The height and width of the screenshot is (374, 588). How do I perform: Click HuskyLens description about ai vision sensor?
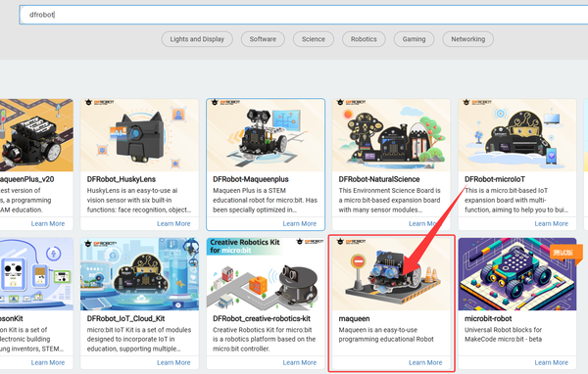coord(139,200)
